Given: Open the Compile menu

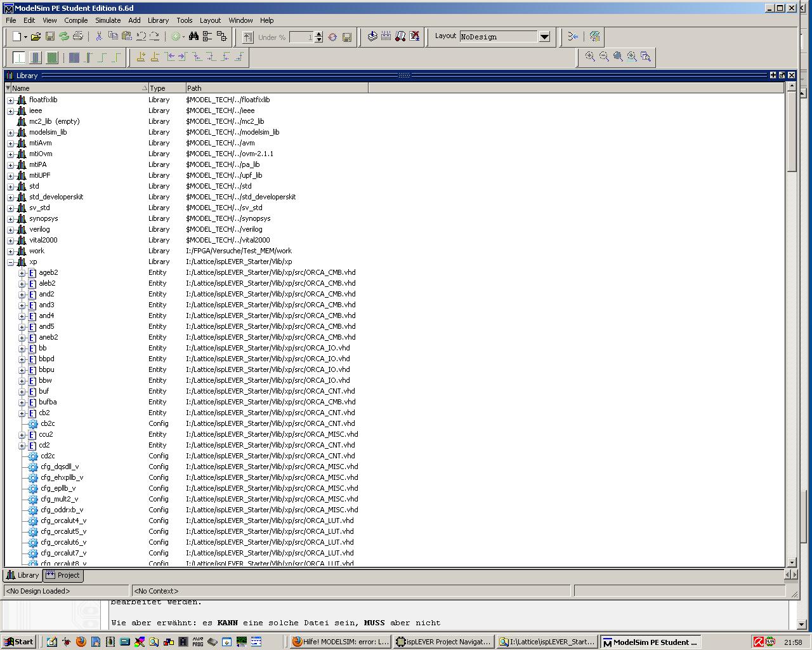Looking at the screenshot, I should (75, 20).
